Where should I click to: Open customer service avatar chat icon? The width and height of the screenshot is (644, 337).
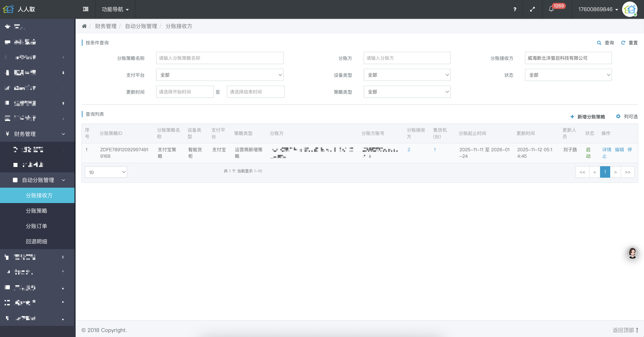pyautogui.click(x=632, y=253)
